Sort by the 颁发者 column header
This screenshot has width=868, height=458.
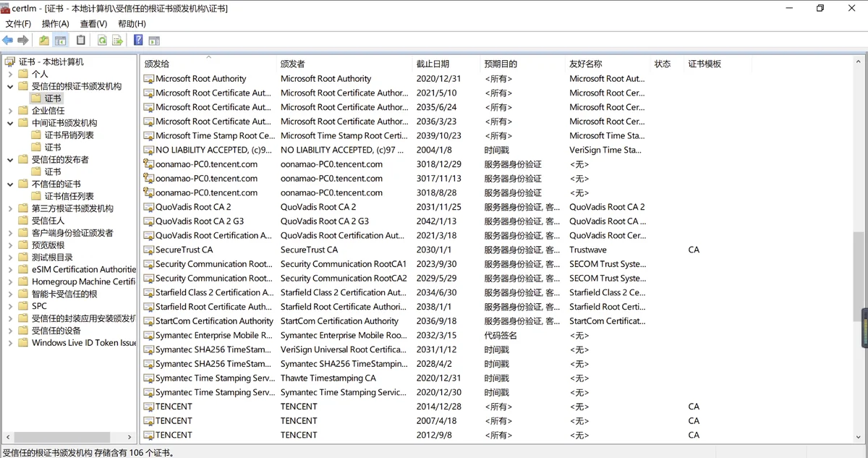point(344,64)
